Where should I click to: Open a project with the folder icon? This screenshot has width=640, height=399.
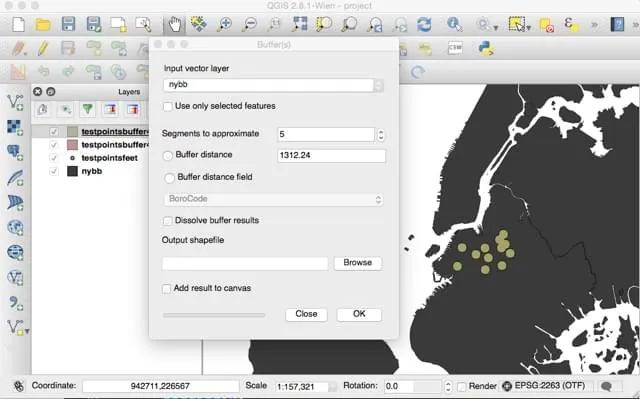click(43, 24)
